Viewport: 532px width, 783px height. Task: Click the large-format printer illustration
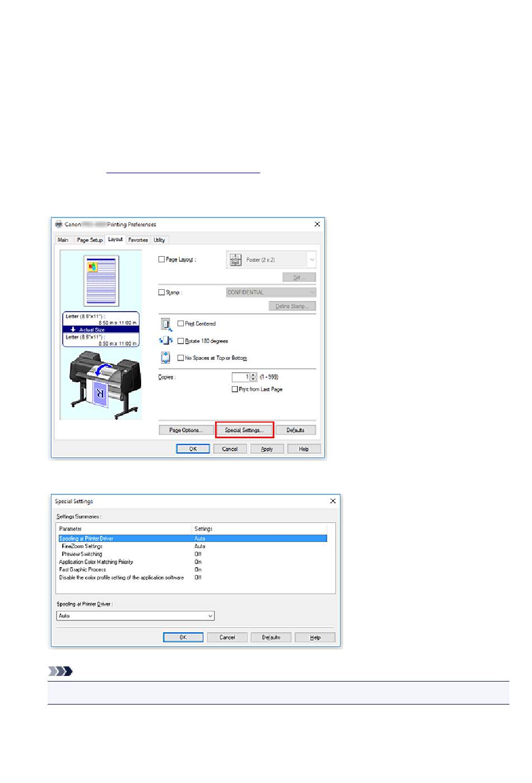(x=105, y=384)
